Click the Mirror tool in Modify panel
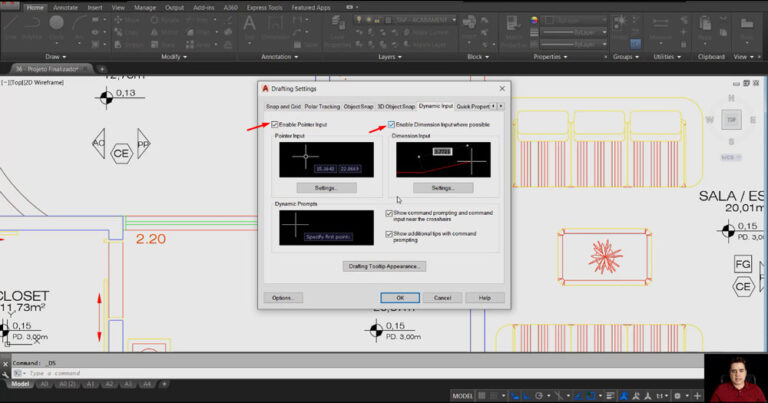This screenshot has width=768, height=403. [165, 32]
